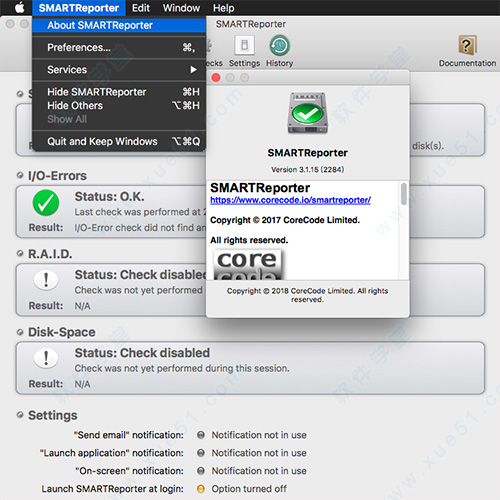Screen dimensions: 500x500
Task: Click the Launch application notification status indicator
Action: (201, 453)
